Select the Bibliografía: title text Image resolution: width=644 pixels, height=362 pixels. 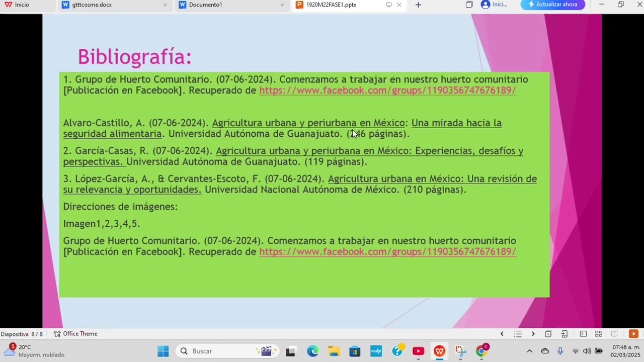(134, 57)
